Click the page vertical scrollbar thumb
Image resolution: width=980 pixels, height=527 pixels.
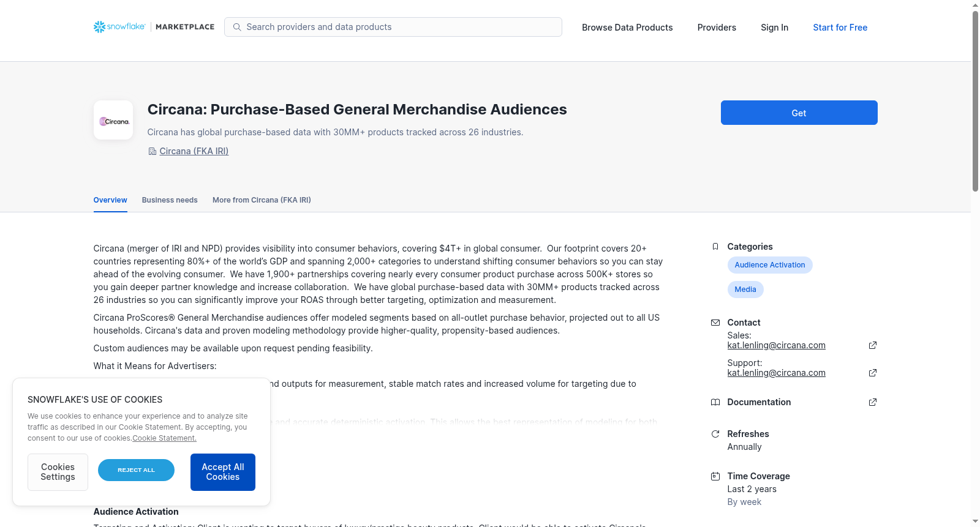(x=975, y=101)
